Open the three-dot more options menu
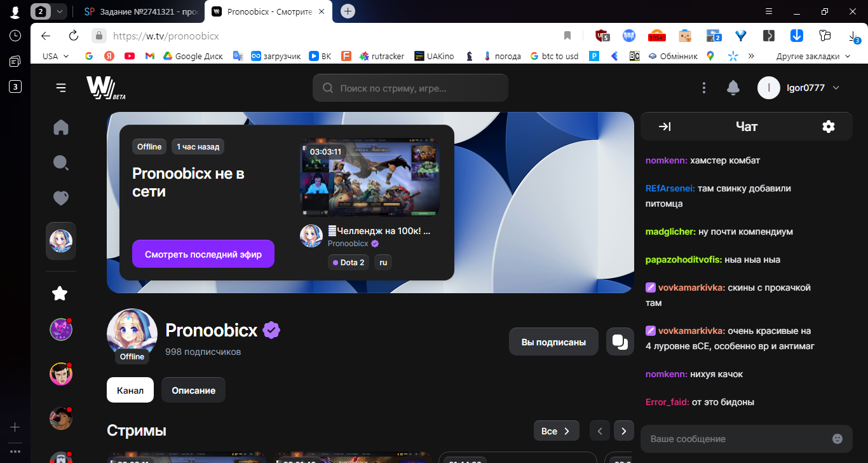Screen dimensions: 868x463 703,88
